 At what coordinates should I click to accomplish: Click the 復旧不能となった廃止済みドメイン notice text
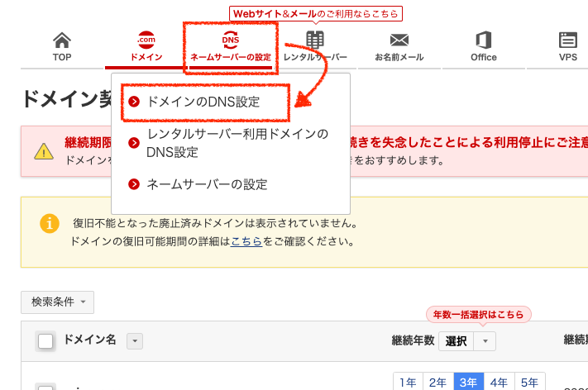pos(216,223)
